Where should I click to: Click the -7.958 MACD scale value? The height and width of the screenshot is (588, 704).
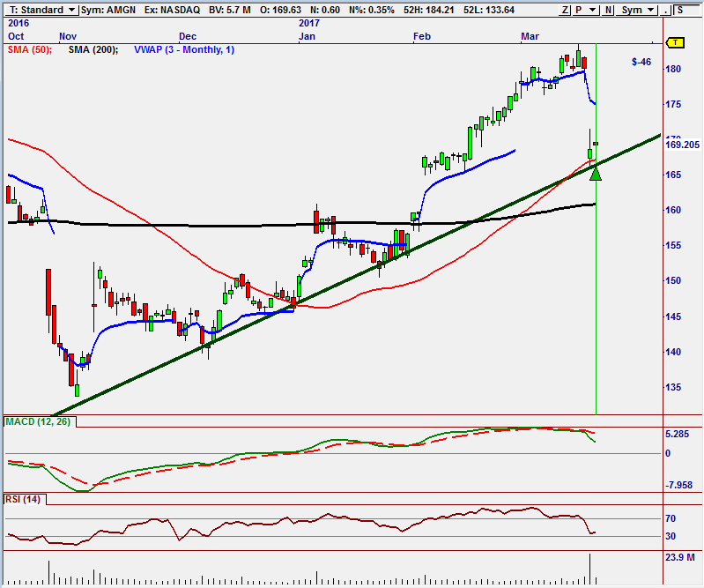pyautogui.click(x=678, y=485)
